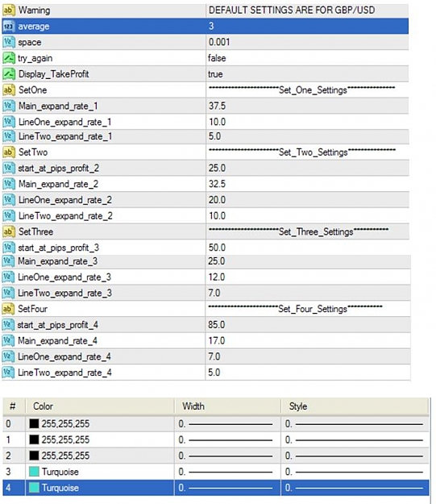
Task: Open the Style selector for row 1
Action: (x=355, y=439)
